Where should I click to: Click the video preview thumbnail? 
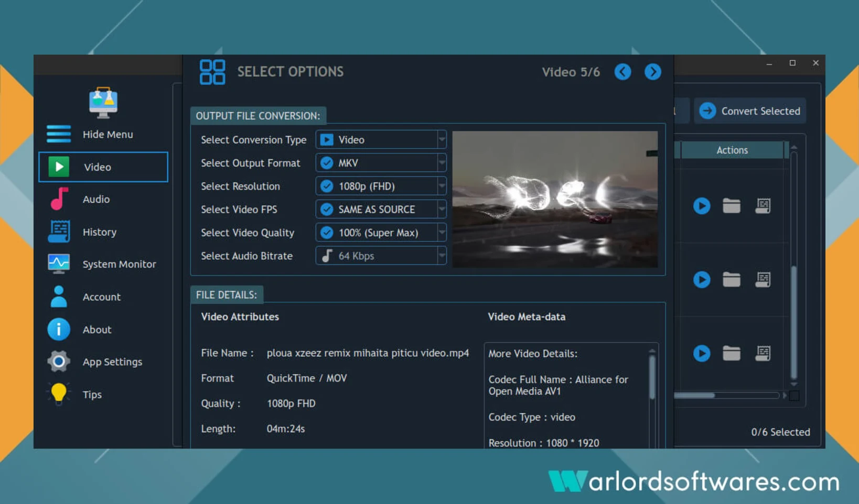(555, 199)
